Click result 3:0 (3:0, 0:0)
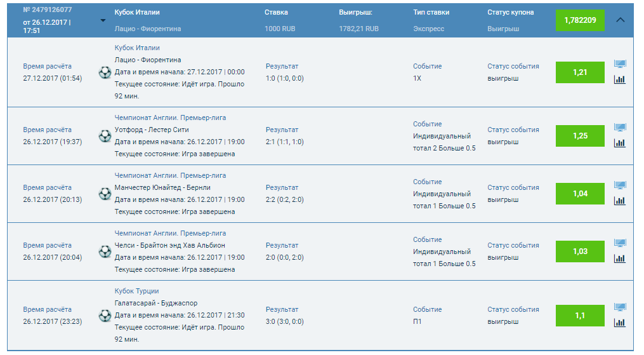This screenshot has height=355, width=644. (285, 322)
